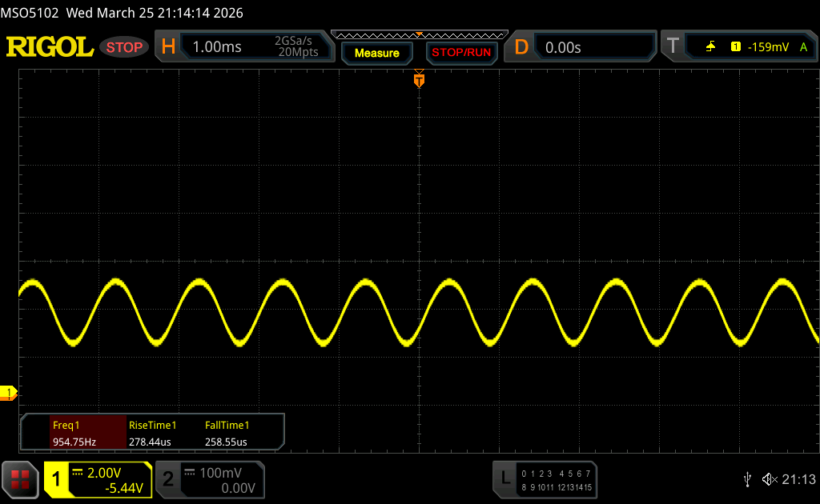Click the orange trigger position marker at top

(419, 80)
